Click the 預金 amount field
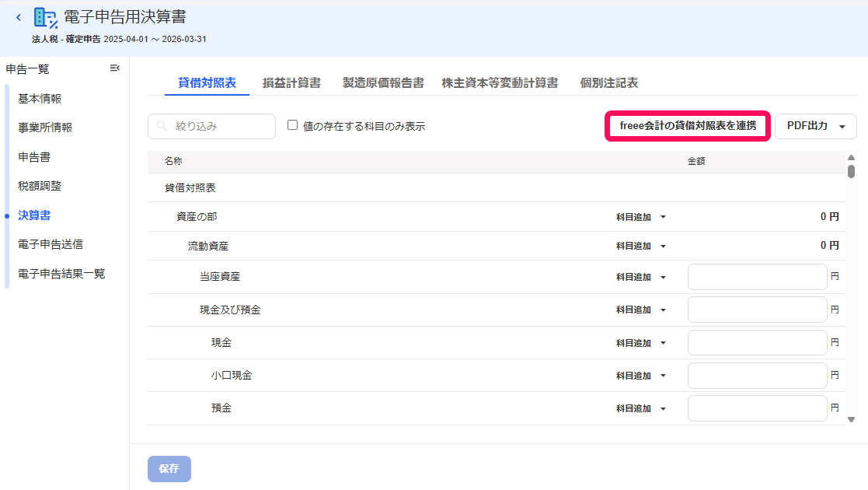868x490 pixels. (758, 408)
